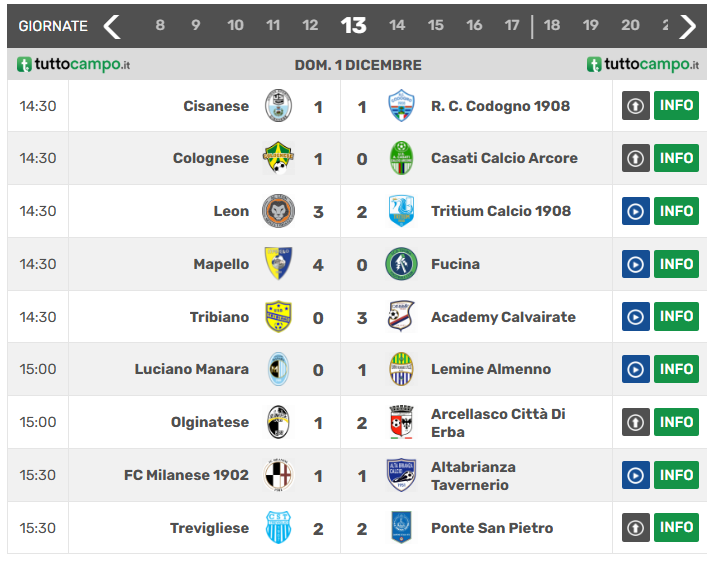This screenshot has width=707, height=561.
Task: Play video for Mapello vs Fucina match
Action: (x=636, y=264)
